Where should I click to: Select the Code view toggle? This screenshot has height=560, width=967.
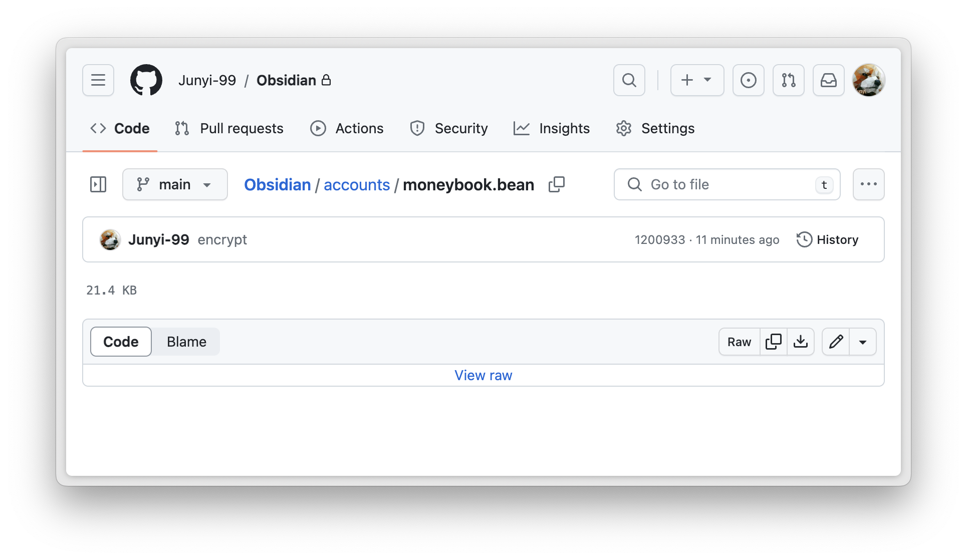pos(121,342)
